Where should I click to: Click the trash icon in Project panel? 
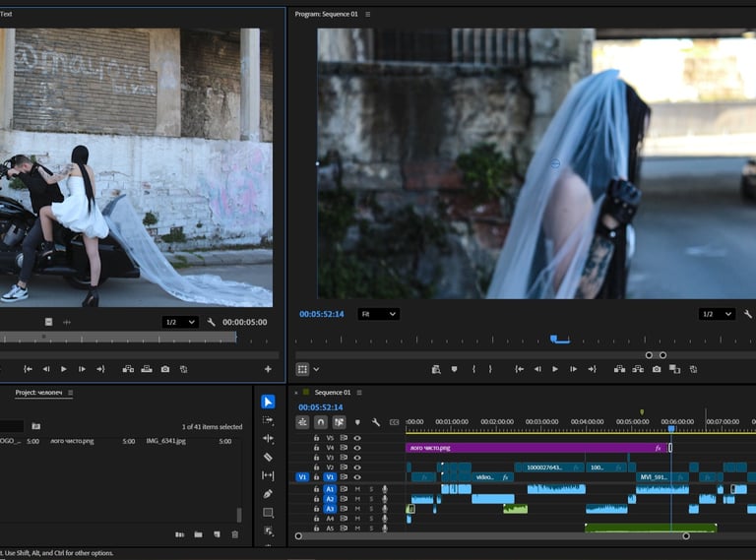[x=235, y=534]
